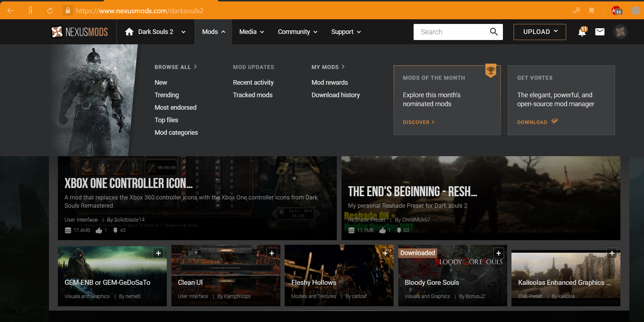The height and width of the screenshot is (322, 644).
Task: Click the globe icon in address bar
Action: 636,11
